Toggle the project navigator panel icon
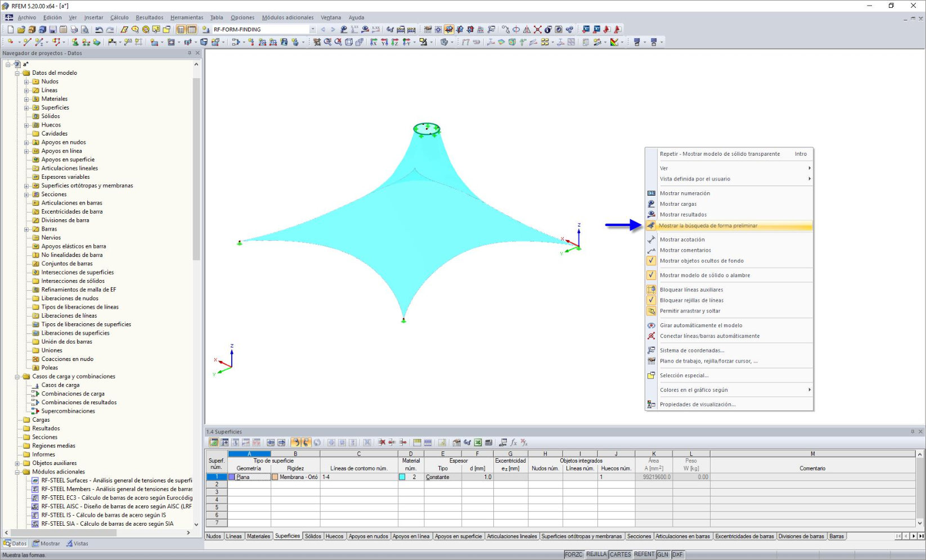926x560 pixels. tap(181, 29)
